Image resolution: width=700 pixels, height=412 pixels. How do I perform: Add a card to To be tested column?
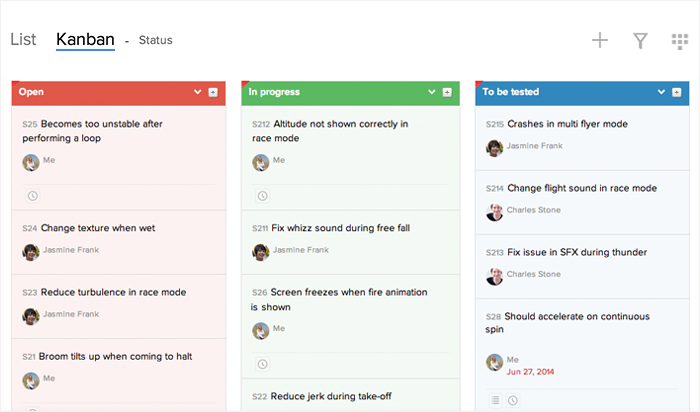677,92
